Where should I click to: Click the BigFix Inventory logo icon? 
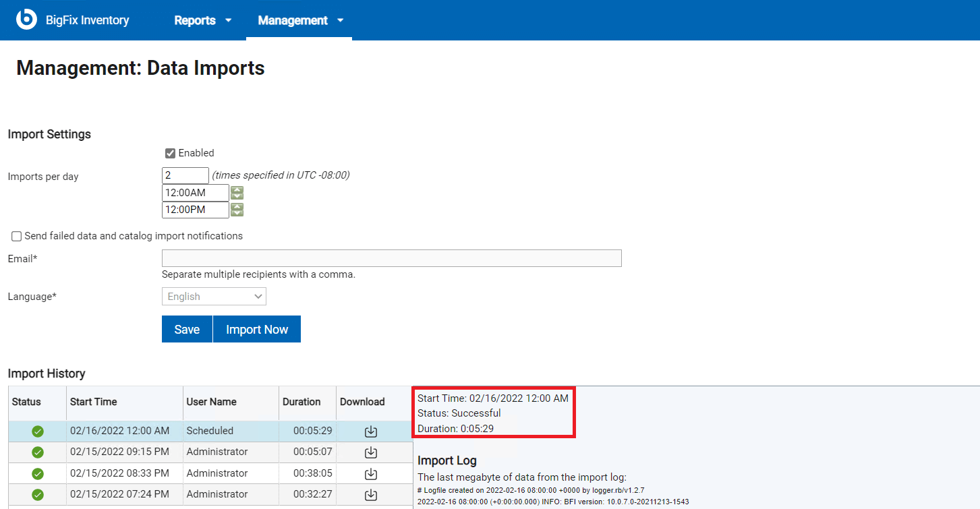point(26,20)
